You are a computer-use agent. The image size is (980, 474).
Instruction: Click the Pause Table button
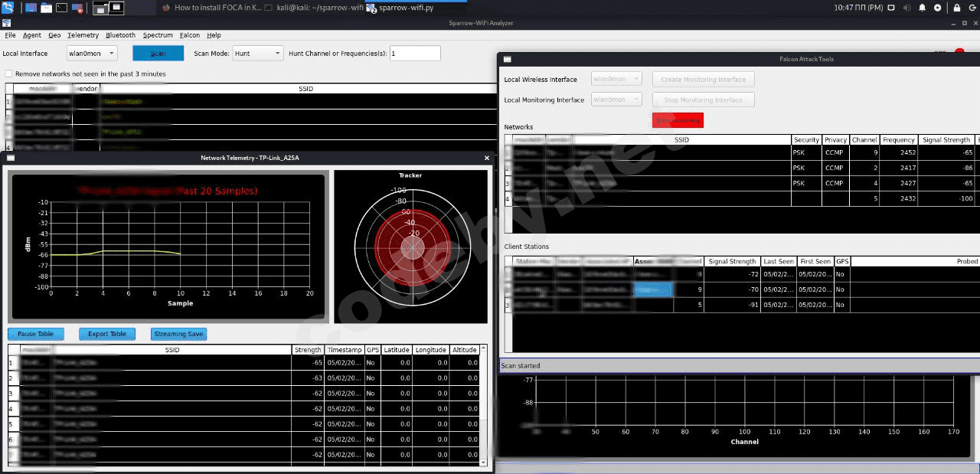click(x=35, y=334)
